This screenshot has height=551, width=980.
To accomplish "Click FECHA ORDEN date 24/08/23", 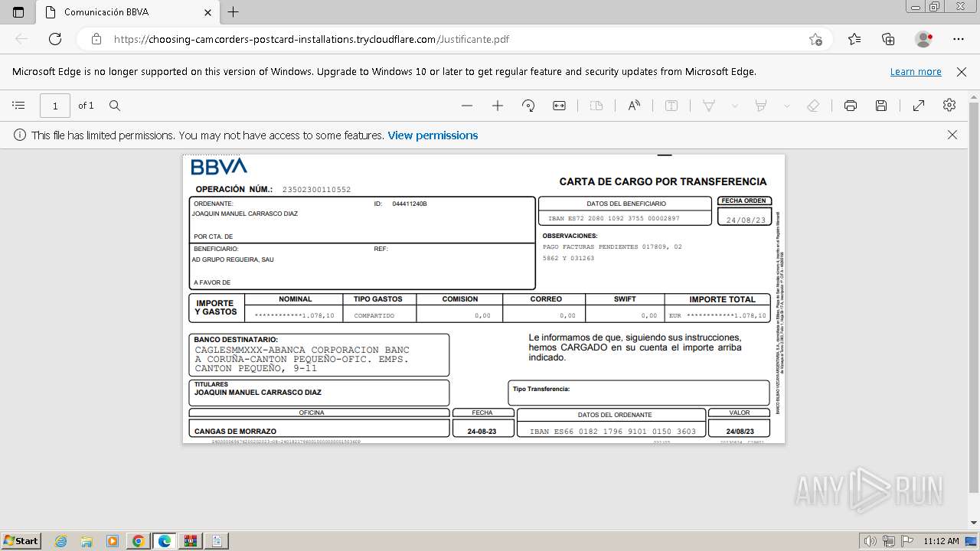I will point(746,220).
